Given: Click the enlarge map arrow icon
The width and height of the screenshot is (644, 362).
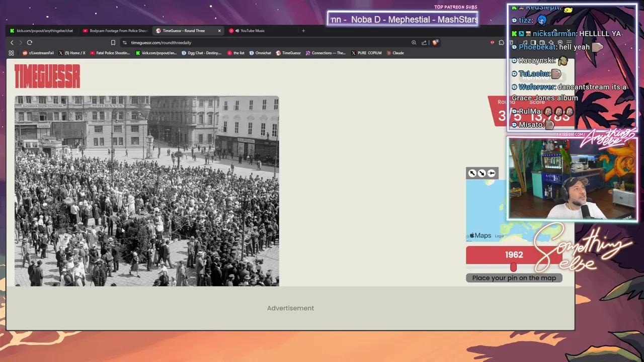Looking at the screenshot, I should tap(472, 173).
